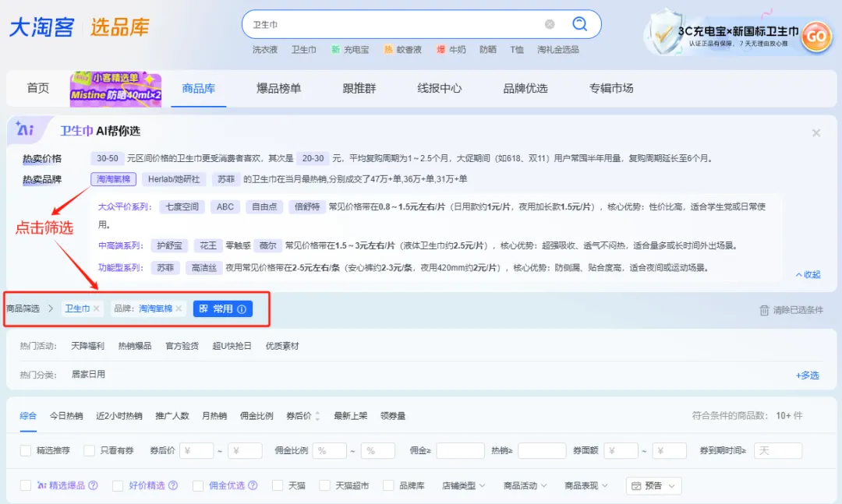The image size is (842, 504).
Task: Click the 洗衣液 hot search link
Action: pyautogui.click(x=265, y=49)
